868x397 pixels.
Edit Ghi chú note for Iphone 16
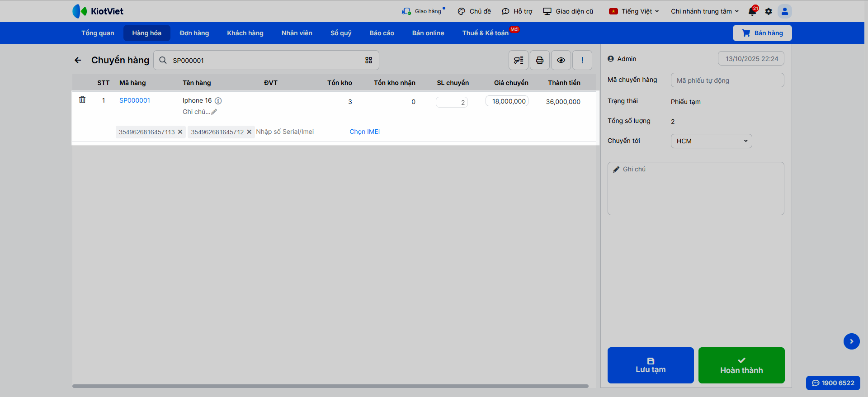coord(200,112)
